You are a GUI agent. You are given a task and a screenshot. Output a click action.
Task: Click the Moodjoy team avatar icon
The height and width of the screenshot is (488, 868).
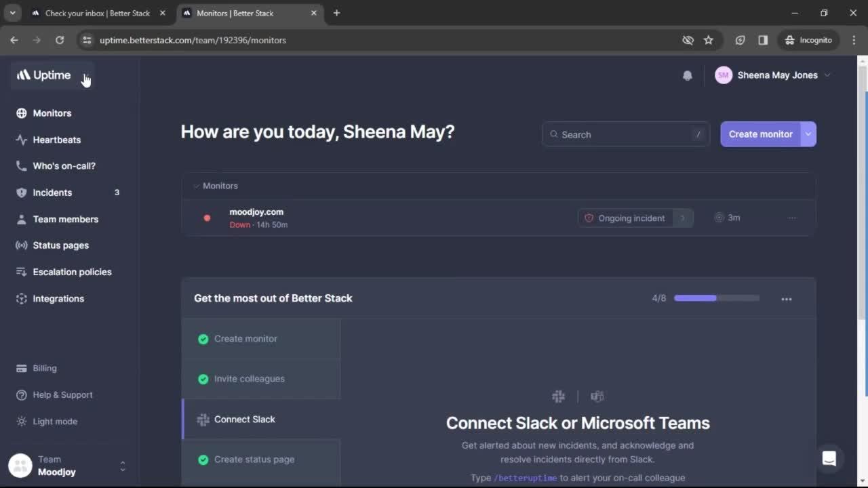tap(20, 466)
